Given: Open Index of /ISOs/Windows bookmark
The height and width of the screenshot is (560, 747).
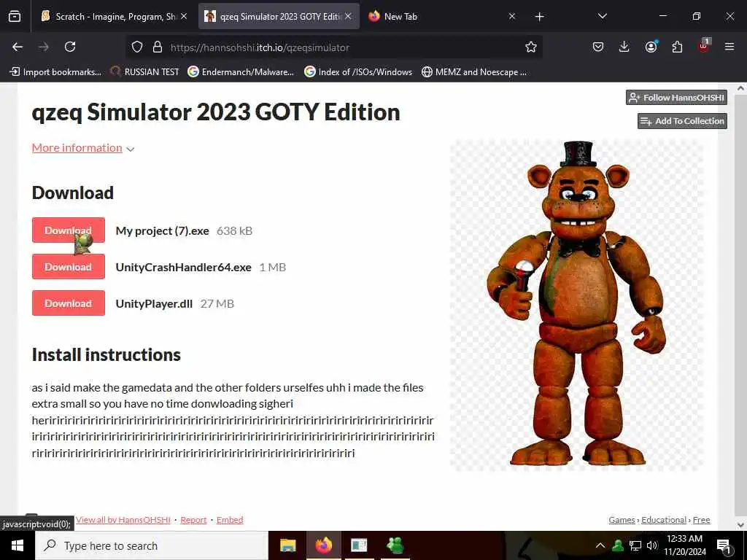Looking at the screenshot, I should click(x=358, y=72).
